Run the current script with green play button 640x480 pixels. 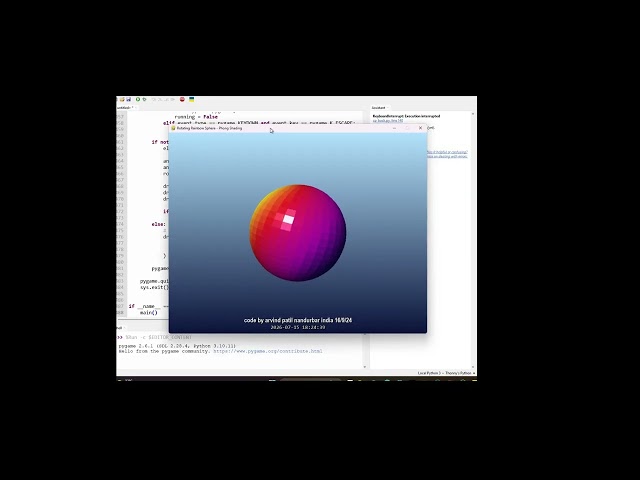[138, 99]
